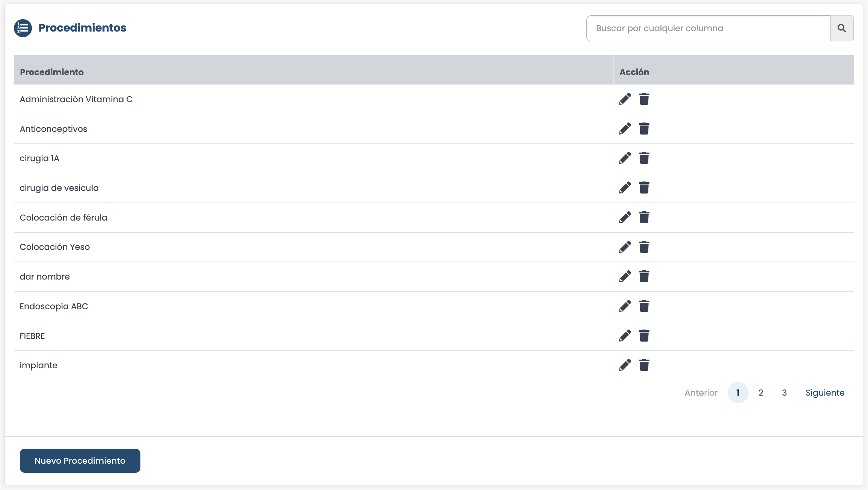Go to Anterior page
This screenshot has width=868, height=490.
tap(701, 393)
